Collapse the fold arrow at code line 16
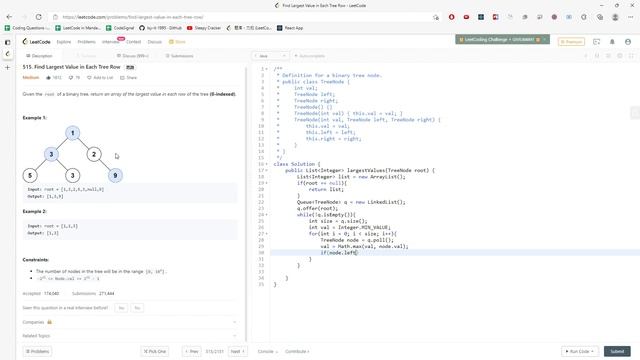The height and width of the screenshot is (360, 640). point(267,164)
